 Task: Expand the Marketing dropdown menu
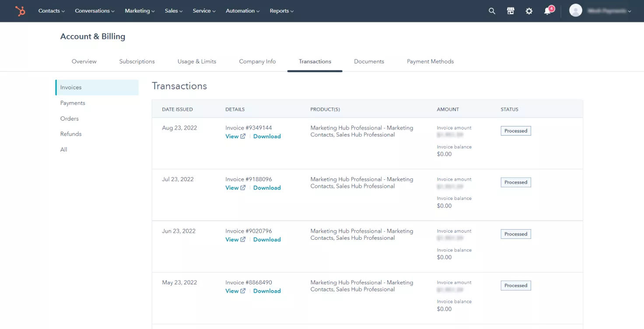pyautogui.click(x=140, y=11)
